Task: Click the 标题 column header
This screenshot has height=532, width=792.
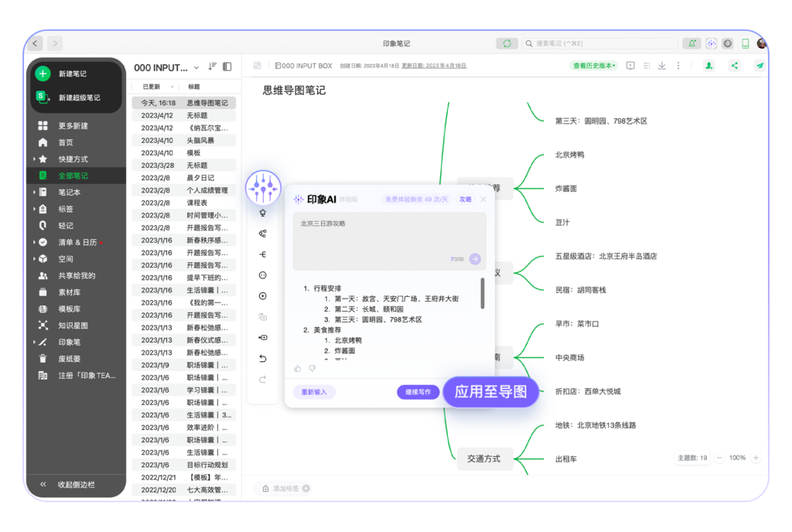Action: point(194,87)
